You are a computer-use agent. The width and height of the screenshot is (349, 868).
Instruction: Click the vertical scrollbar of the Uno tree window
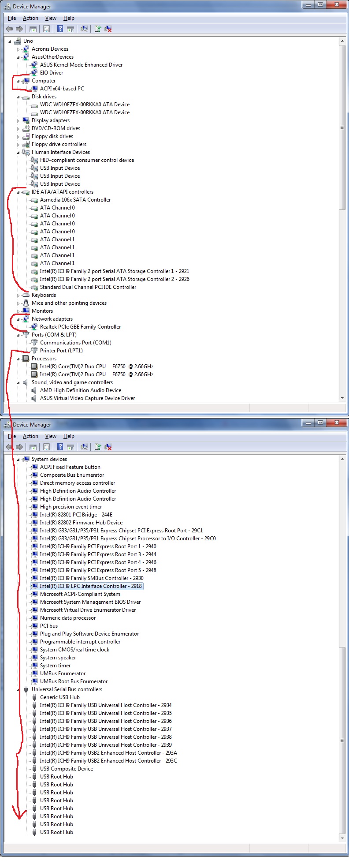pyautogui.click(x=342, y=128)
